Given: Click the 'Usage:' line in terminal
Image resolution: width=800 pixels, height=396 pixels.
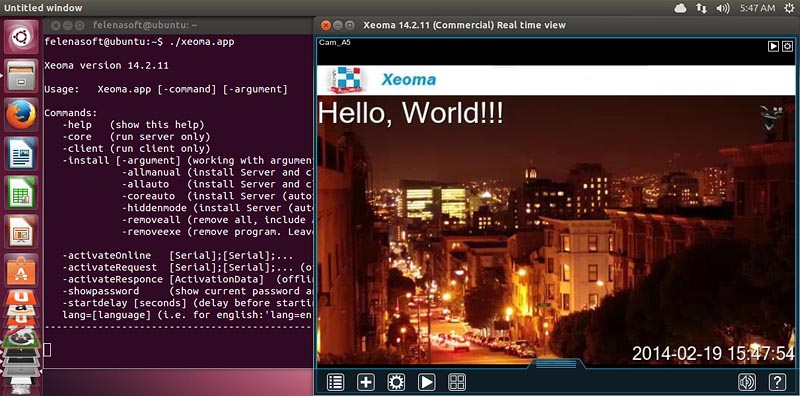Looking at the screenshot, I should [166, 89].
